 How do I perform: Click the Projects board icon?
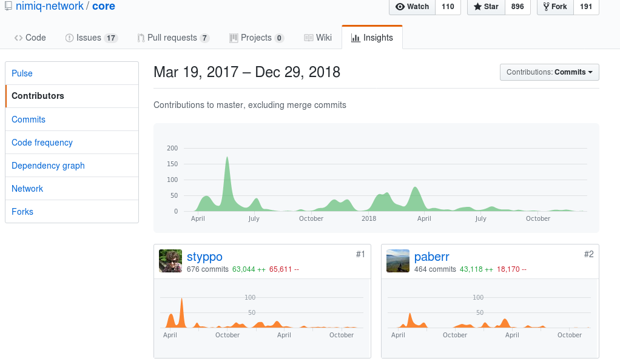tap(234, 38)
